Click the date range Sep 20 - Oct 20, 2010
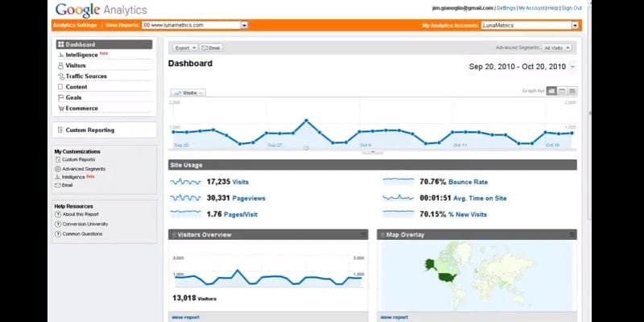644x322 pixels. click(517, 67)
